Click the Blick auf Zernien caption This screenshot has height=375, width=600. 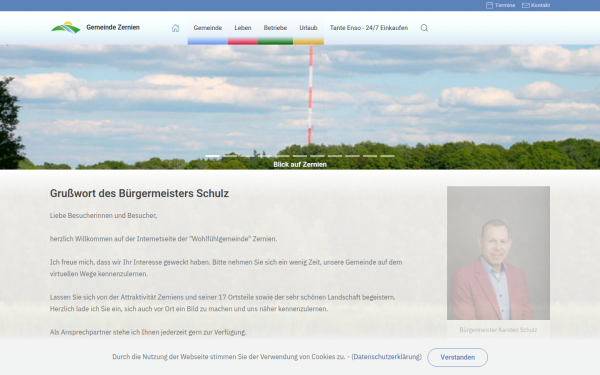[300, 165]
